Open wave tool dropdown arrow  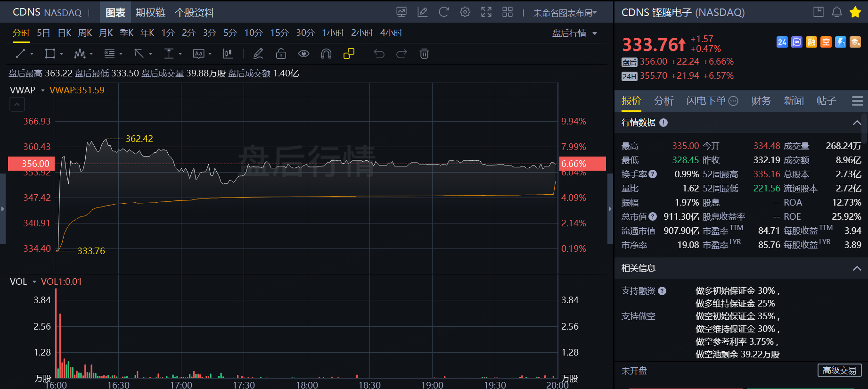click(x=91, y=54)
